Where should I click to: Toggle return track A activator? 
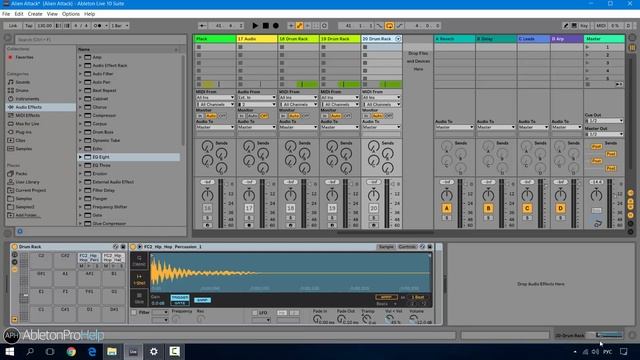pos(447,209)
